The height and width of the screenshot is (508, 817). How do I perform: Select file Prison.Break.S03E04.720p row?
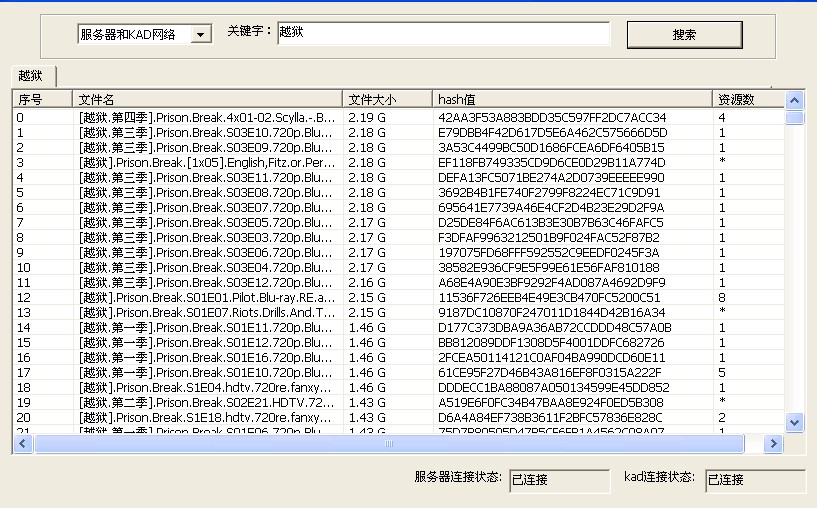click(x=398, y=267)
